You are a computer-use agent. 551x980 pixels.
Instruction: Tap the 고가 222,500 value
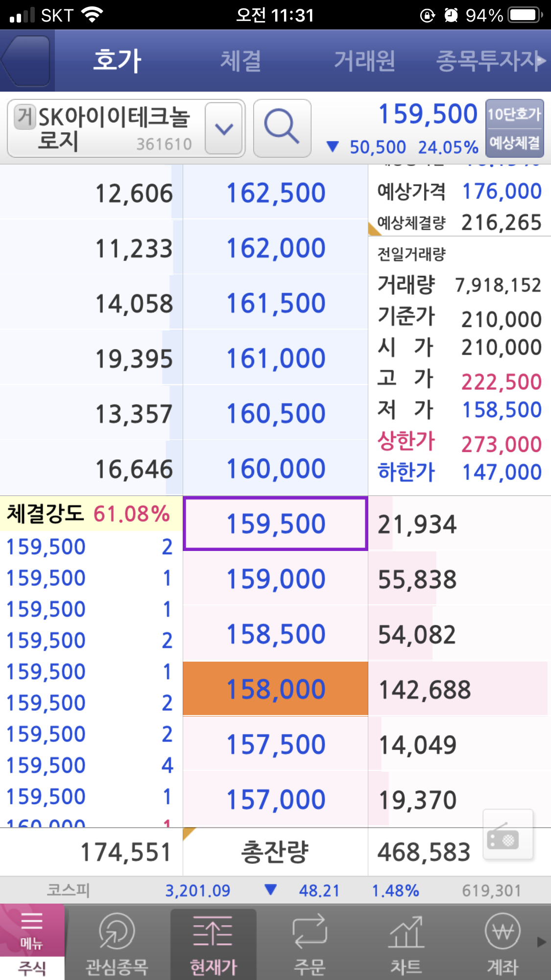pos(502,382)
